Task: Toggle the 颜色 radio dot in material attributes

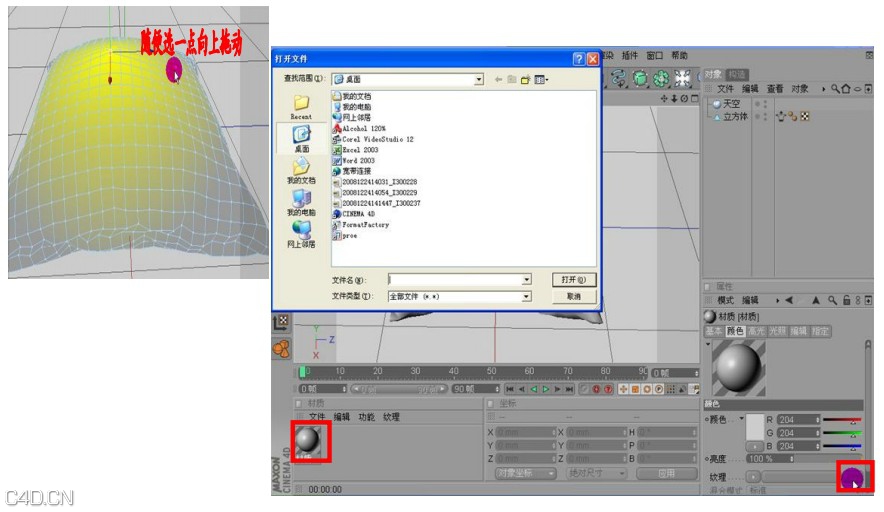Action: pos(707,420)
